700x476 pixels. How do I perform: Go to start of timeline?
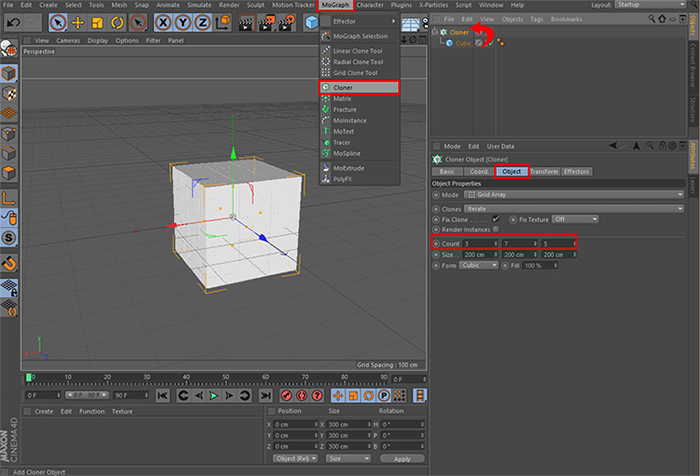163,396
